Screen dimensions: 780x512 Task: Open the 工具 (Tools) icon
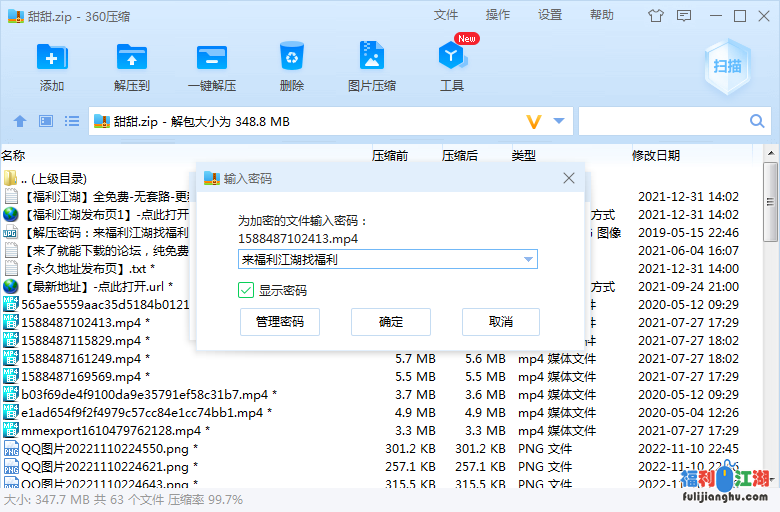click(x=452, y=57)
